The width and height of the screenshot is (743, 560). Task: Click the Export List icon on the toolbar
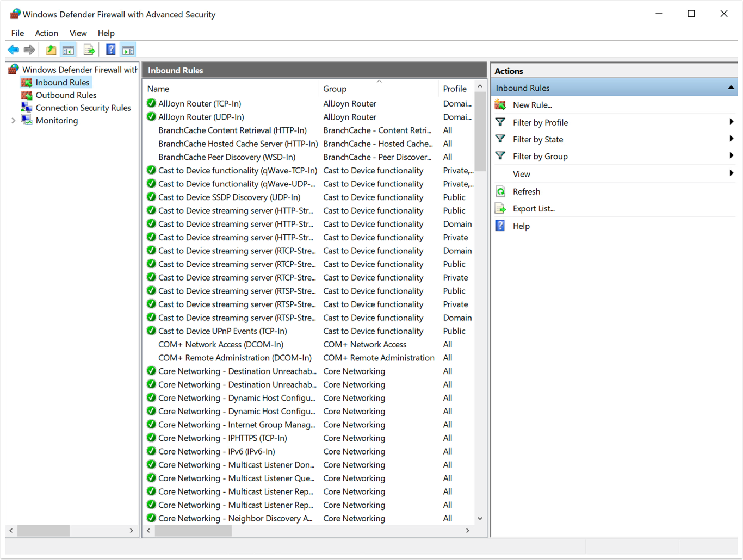click(x=89, y=49)
